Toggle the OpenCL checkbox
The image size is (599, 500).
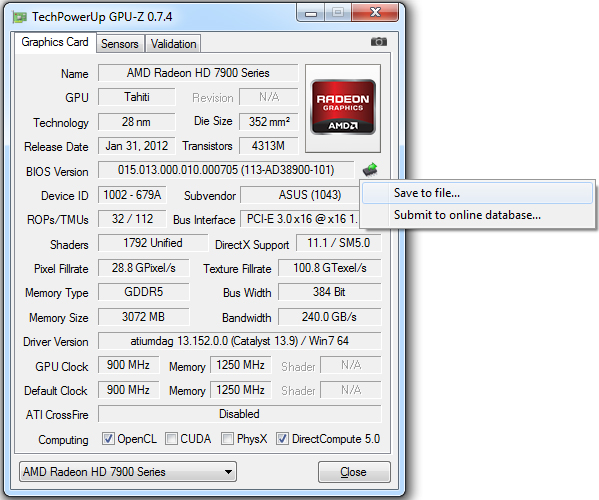click(108, 439)
